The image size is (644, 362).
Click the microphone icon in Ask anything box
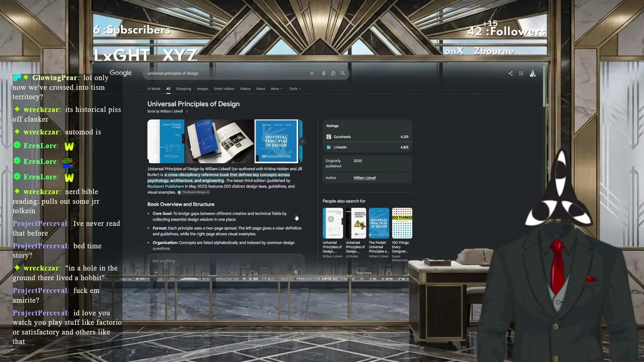pyautogui.click(x=295, y=273)
